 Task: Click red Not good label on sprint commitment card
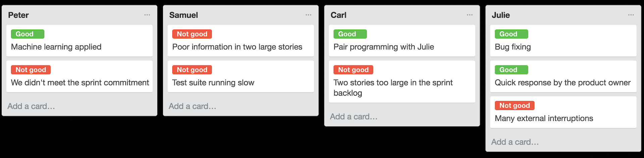point(31,70)
